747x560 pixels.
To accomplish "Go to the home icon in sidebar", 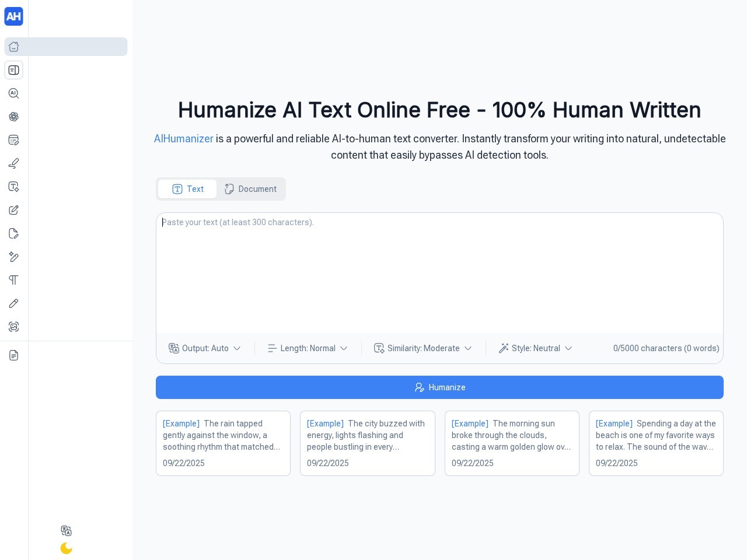I will [x=13, y=47].
